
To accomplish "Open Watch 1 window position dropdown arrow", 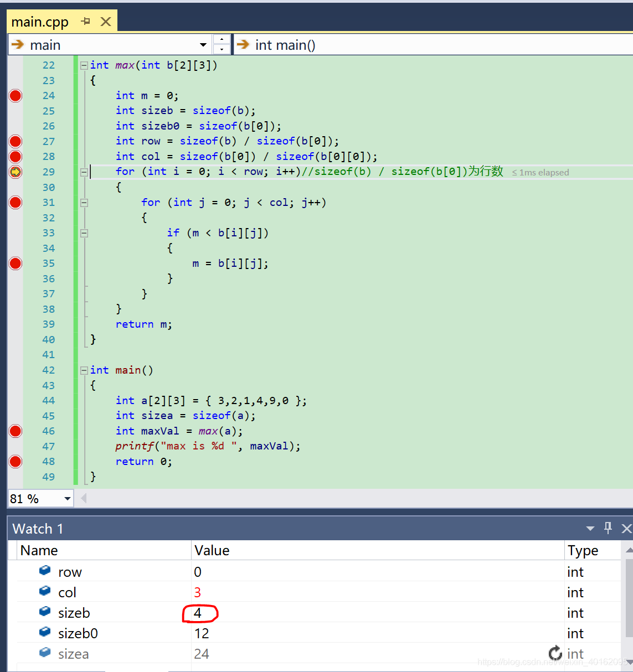I will point(590,529).
